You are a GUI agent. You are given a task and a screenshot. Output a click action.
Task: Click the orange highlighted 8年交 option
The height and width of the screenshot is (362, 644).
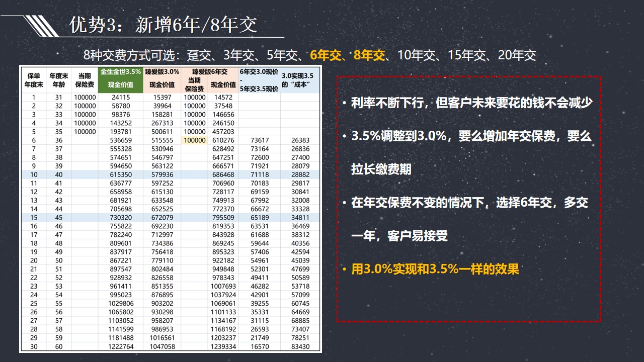point(369,55)
